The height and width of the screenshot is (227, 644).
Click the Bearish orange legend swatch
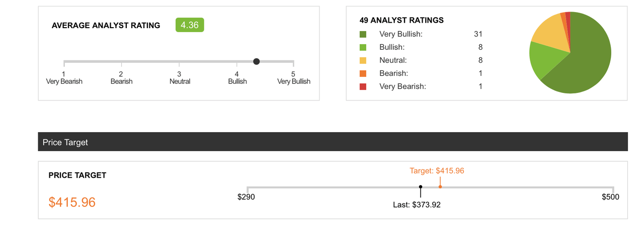coord(363,73)
